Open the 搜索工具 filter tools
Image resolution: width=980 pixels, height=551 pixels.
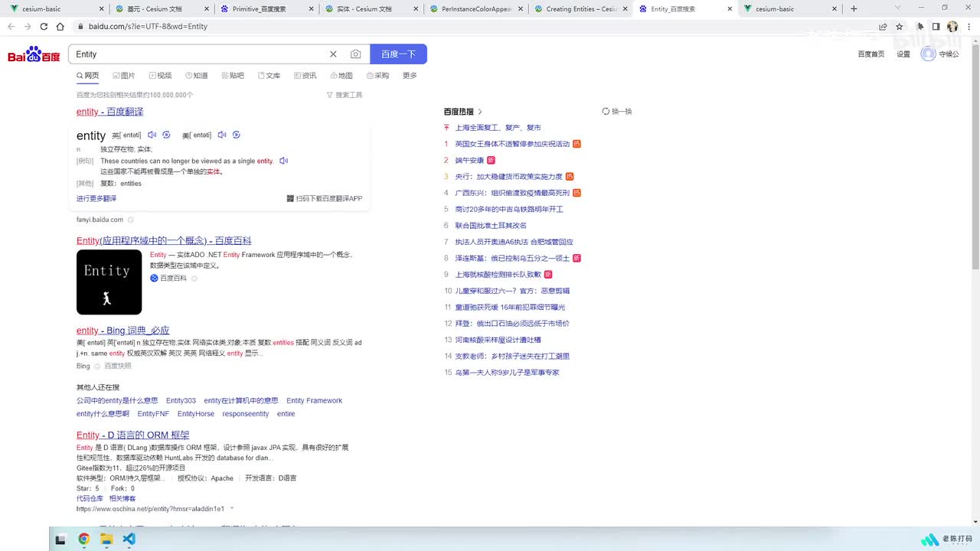coord(345,95)
